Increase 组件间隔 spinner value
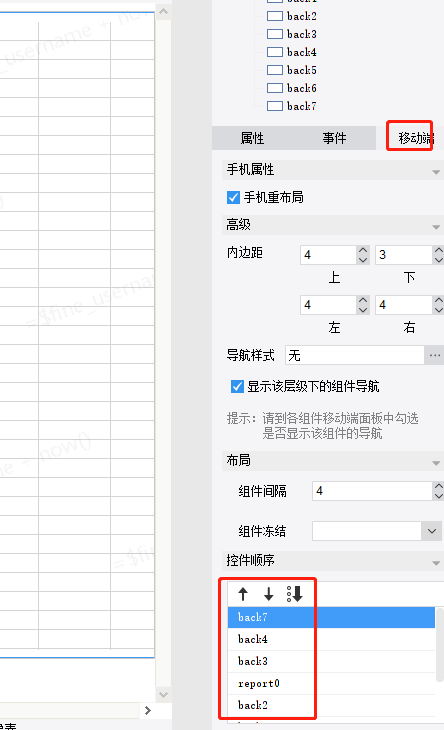The width and height of the screenshot is (444, 730). [438, 486]
